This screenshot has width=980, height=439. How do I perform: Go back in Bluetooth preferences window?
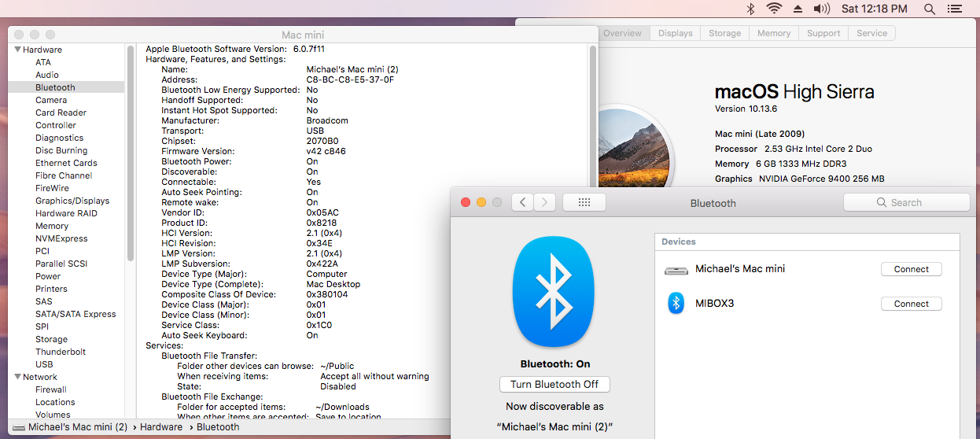(523, 202)
